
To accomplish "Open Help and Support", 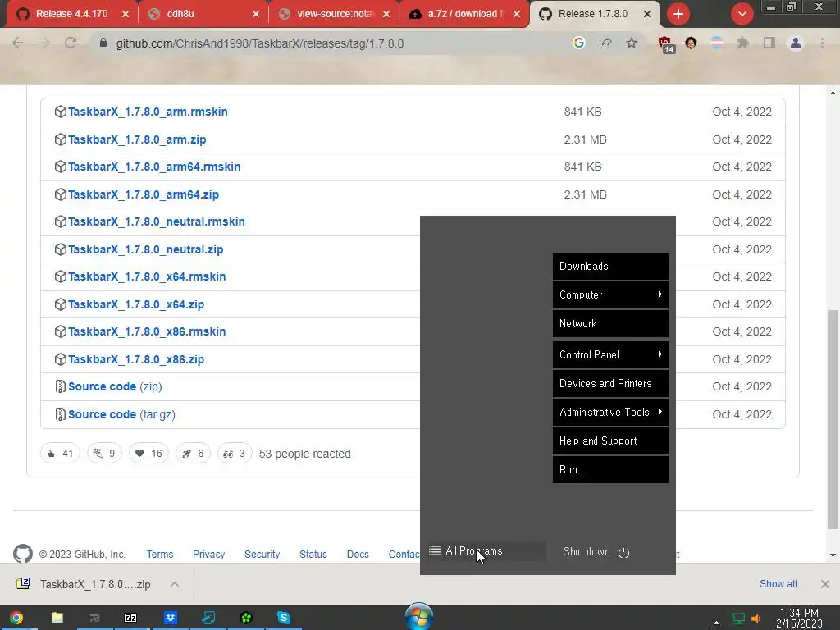I will (610, 441).
